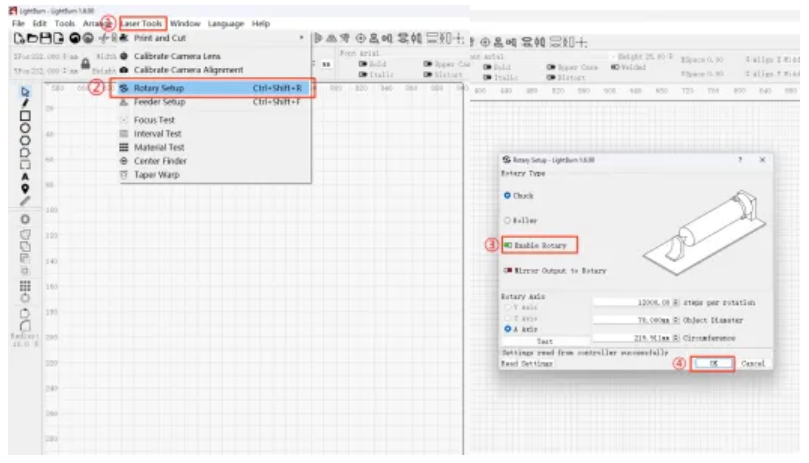Open Focus Test from Laser Tools
809x463 pixels.
tap(154, 120)
